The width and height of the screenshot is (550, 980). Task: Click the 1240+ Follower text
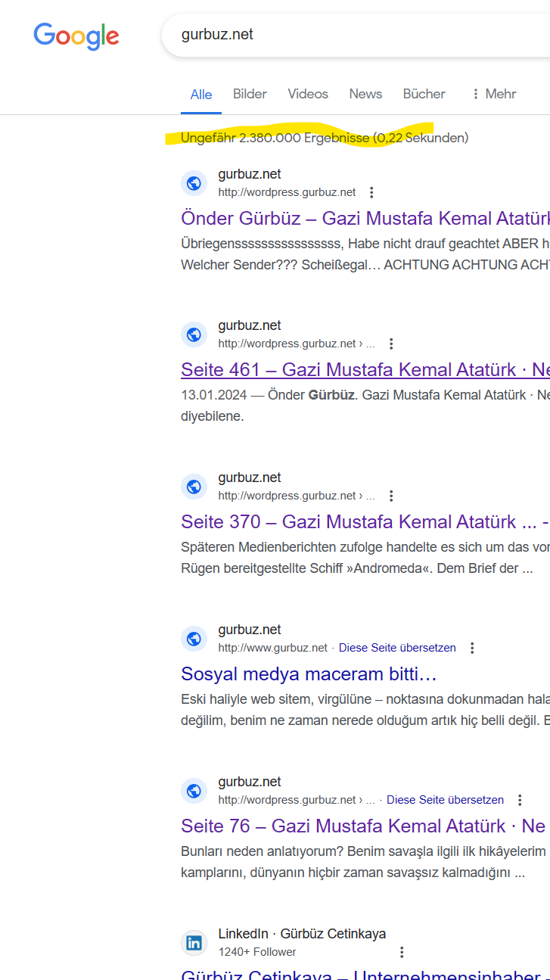pyautogui.click(x=257, y=952)
